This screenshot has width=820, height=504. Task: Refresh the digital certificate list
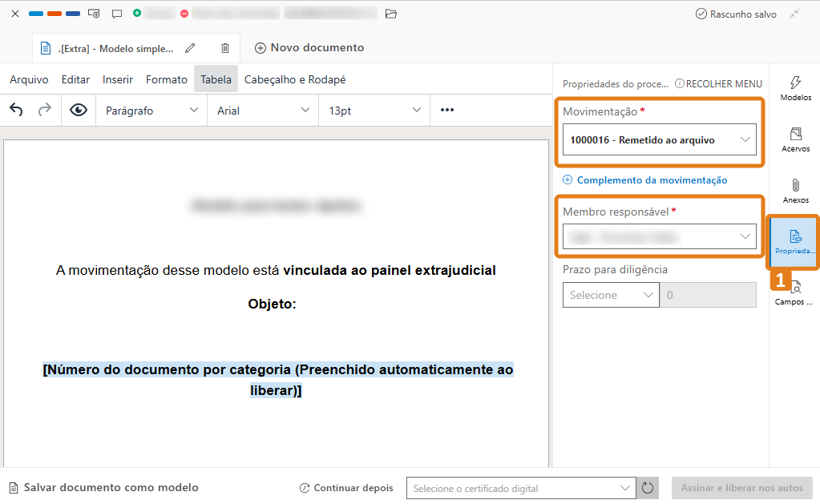[x=645, y=488]
